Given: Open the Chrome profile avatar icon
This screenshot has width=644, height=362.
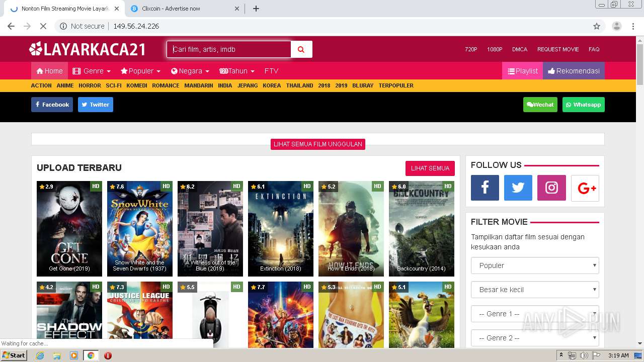Looking at the screenshot, I should (617, 26).
